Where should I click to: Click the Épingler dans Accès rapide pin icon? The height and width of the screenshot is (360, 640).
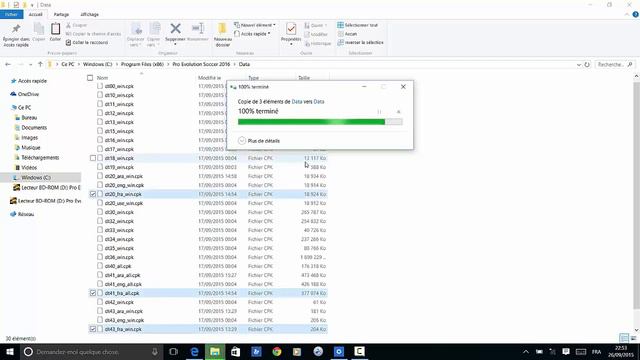pos(16,29)
